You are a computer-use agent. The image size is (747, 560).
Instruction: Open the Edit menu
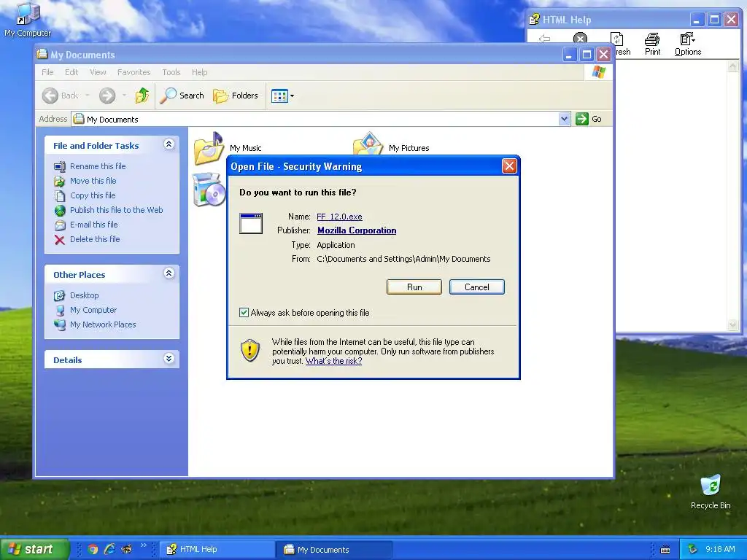(x=71, y=72)
